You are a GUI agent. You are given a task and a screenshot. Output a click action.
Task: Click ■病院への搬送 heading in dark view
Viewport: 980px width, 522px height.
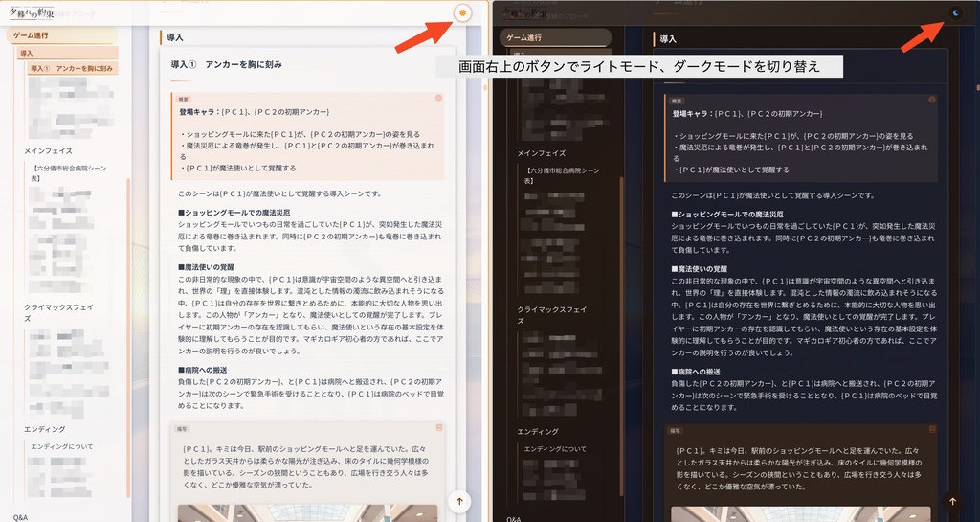point(695,372)
